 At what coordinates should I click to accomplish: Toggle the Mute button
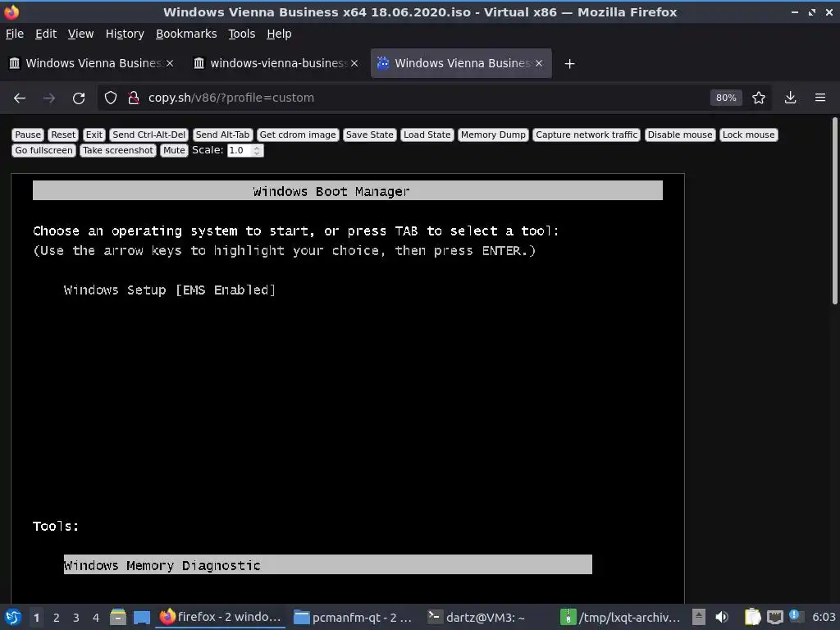(x=174, y=151)
